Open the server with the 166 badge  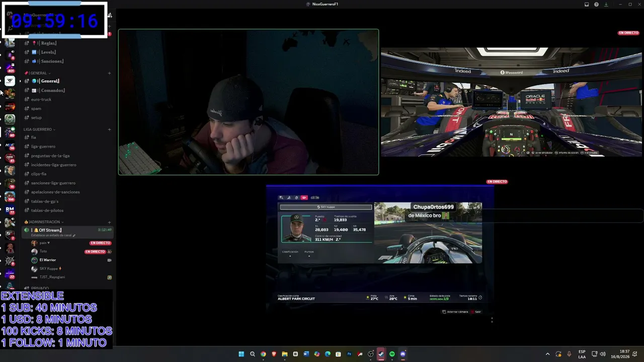pyautogui.click(x=10, y=196)
